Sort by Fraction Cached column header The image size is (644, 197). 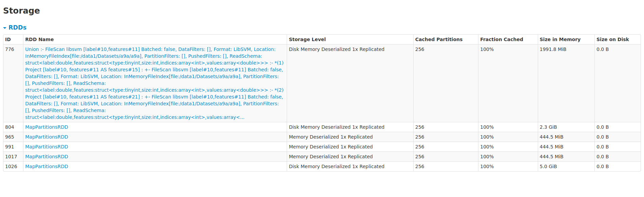point(501,39)
